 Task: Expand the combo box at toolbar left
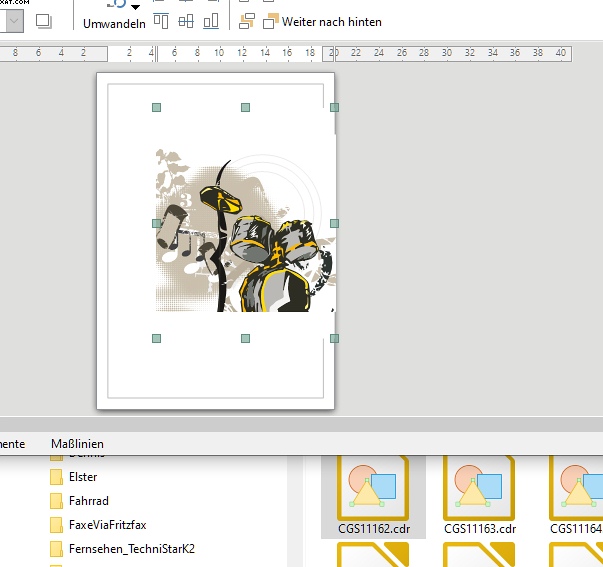click(x=12, y=20)
